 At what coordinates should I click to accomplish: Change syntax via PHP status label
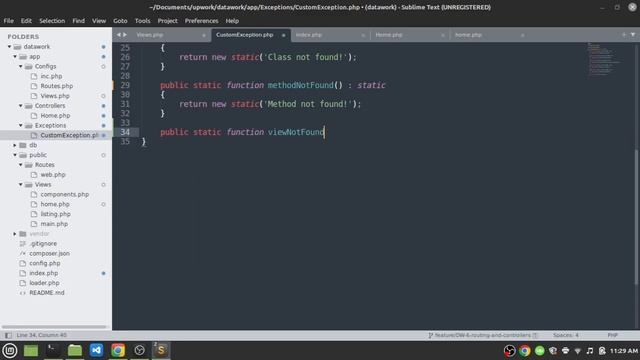(x=612, y=335)
